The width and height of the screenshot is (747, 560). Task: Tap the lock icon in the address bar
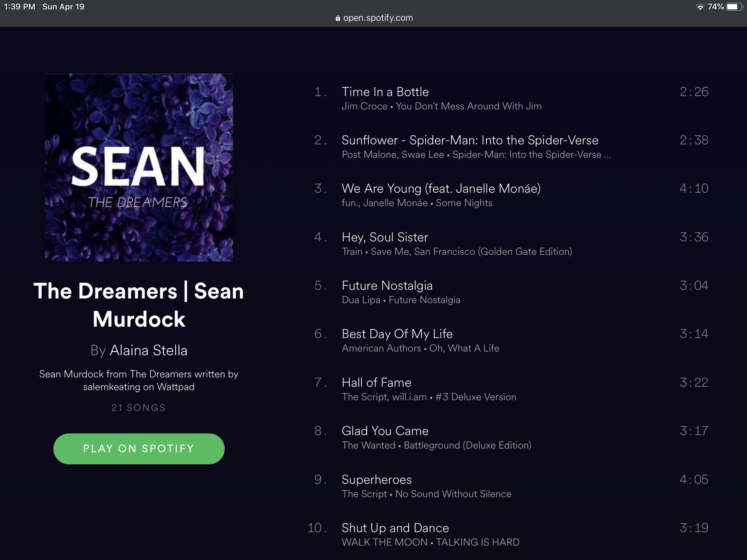pos(338,18)
